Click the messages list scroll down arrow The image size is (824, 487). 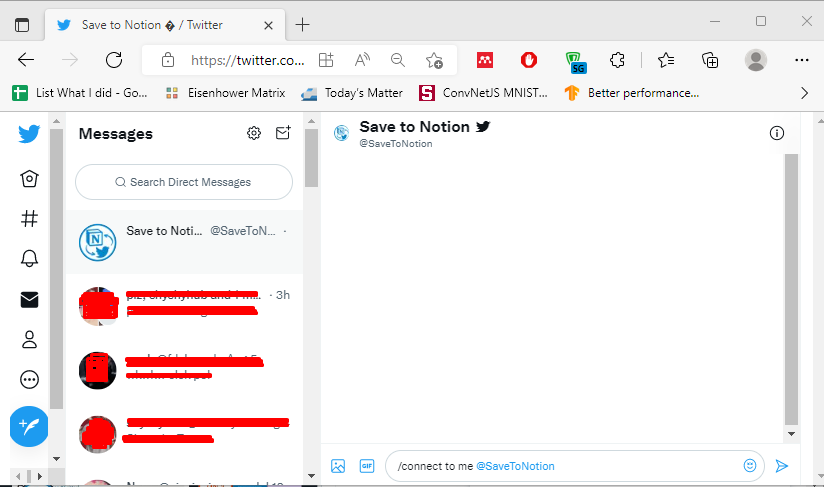tap(311, 476)
